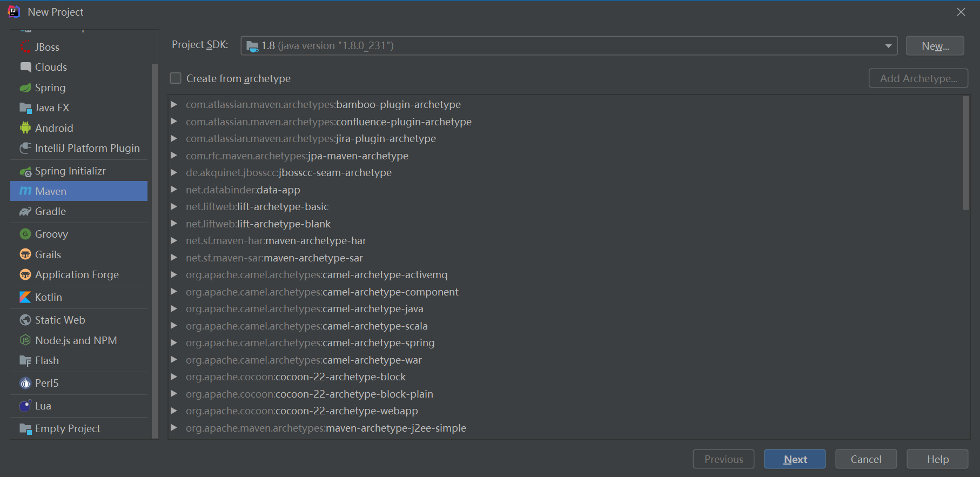This screenshot has width=980, height=477.
Task: Click the Groovy green circle icon
Action: [x=25, y=234]
